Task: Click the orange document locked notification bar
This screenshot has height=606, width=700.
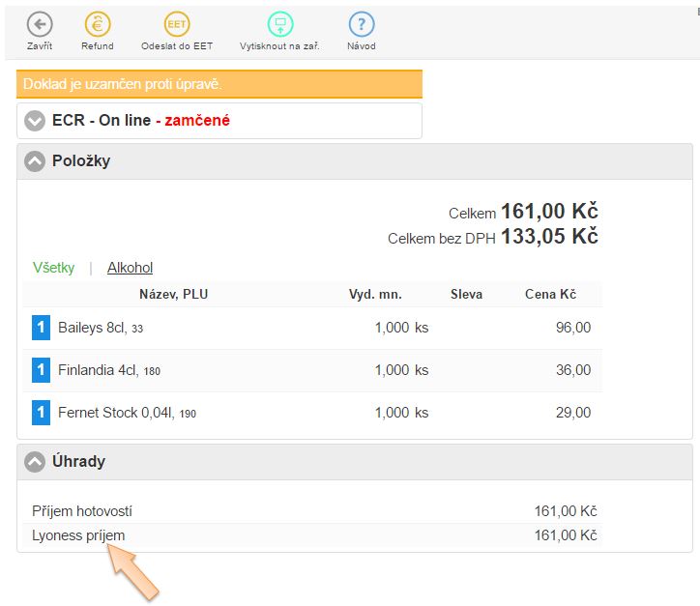Action: [x=219, y=84]
